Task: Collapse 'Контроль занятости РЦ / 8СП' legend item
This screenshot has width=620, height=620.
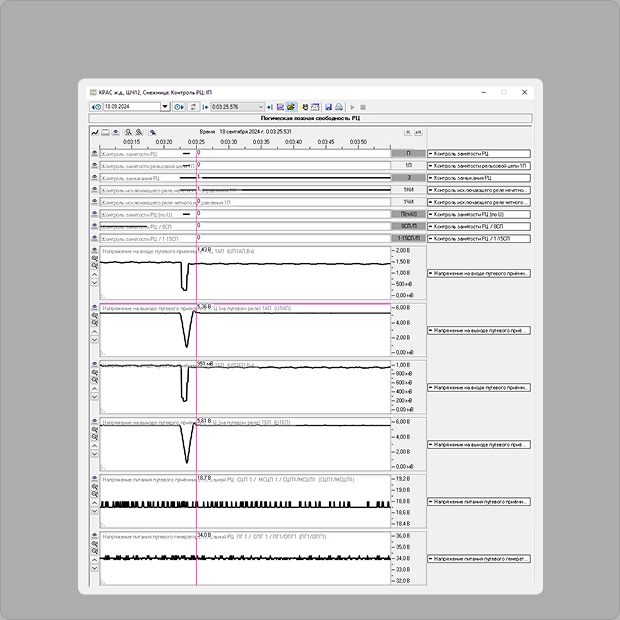Action: pos(431,227)
